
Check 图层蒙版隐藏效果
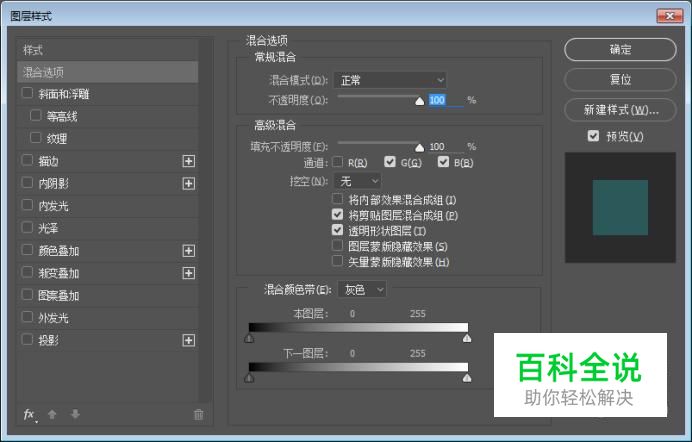(338, 246)
